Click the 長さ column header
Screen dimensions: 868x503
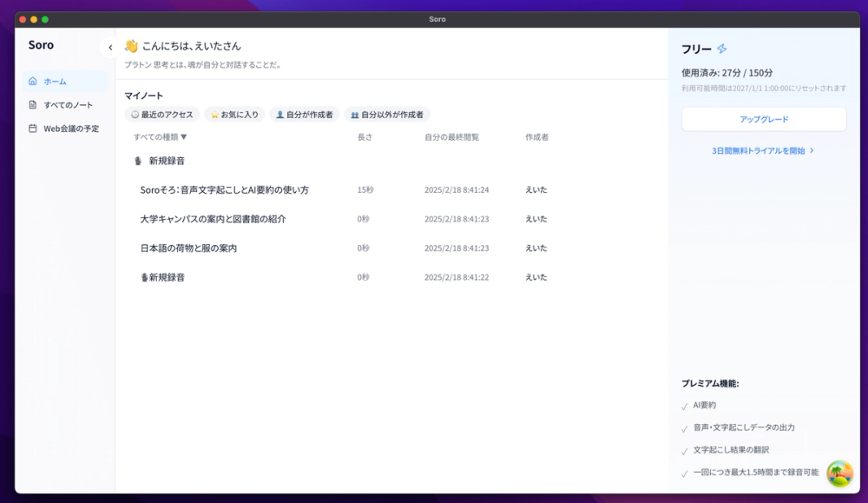[x=365, y=137]
